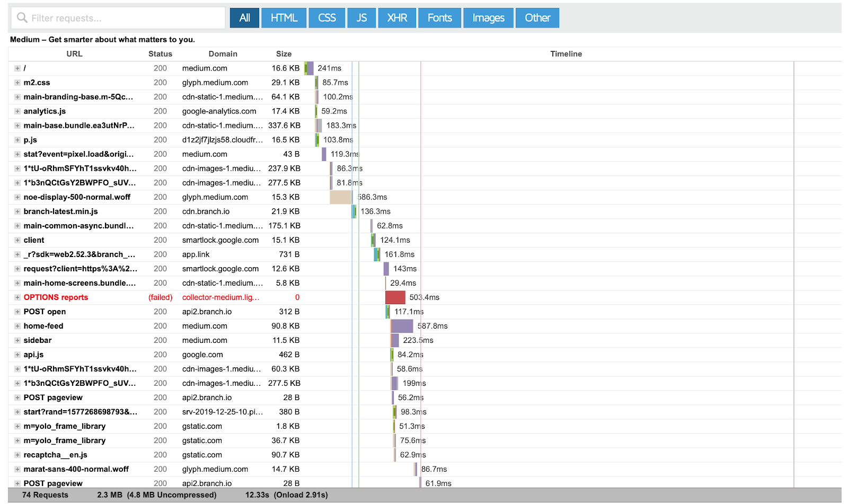Expand the client request row

17,240
